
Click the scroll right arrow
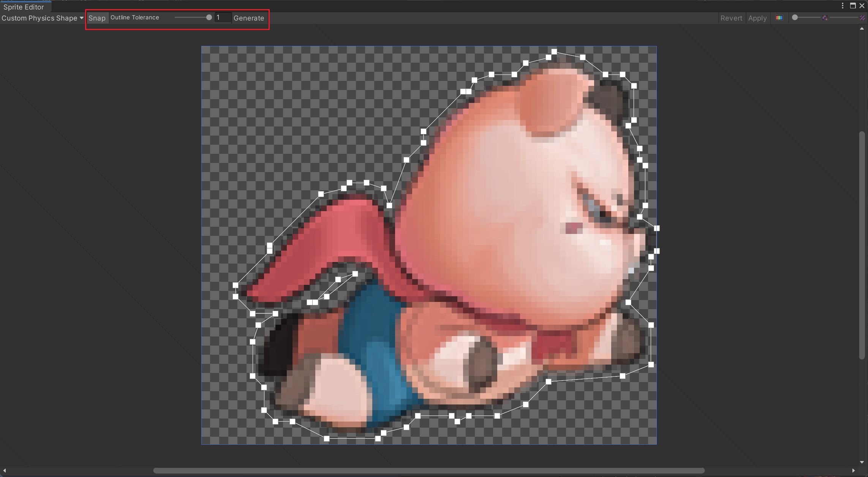click(x=854, y=471)
